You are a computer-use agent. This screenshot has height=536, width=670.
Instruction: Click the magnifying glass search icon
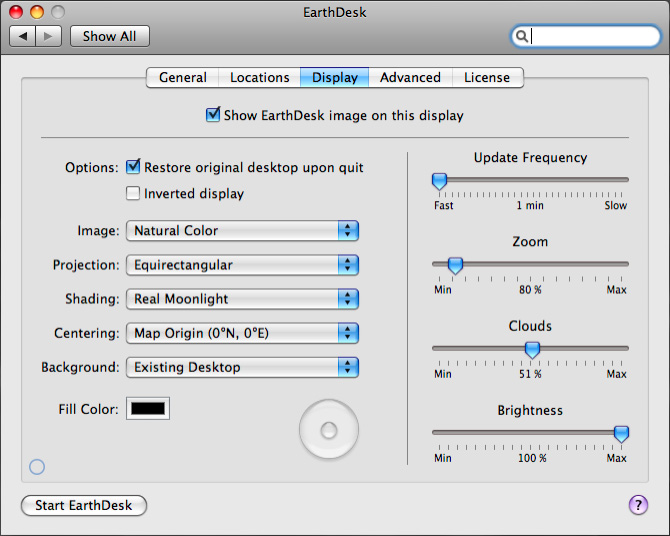(x=521, y=36)
